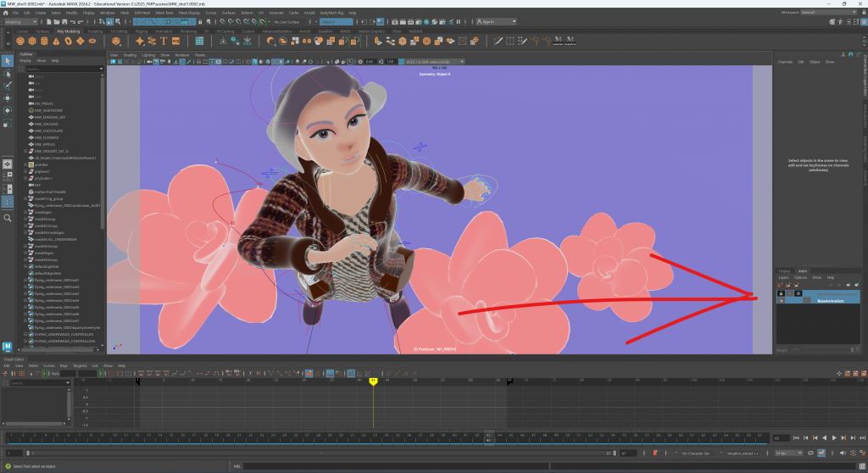The height and width of the screenshot is (473, 868).
Task: Change the 24 fps frame rate dropdown
Action: (x=787, y=454)
